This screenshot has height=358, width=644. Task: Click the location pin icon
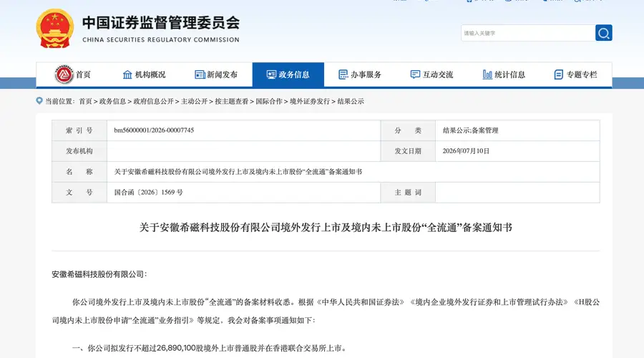click(39, 101)
